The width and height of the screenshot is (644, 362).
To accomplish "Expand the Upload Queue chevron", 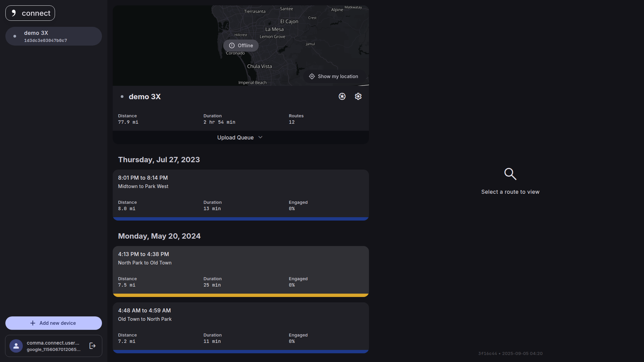I will [x=260, y=137].
